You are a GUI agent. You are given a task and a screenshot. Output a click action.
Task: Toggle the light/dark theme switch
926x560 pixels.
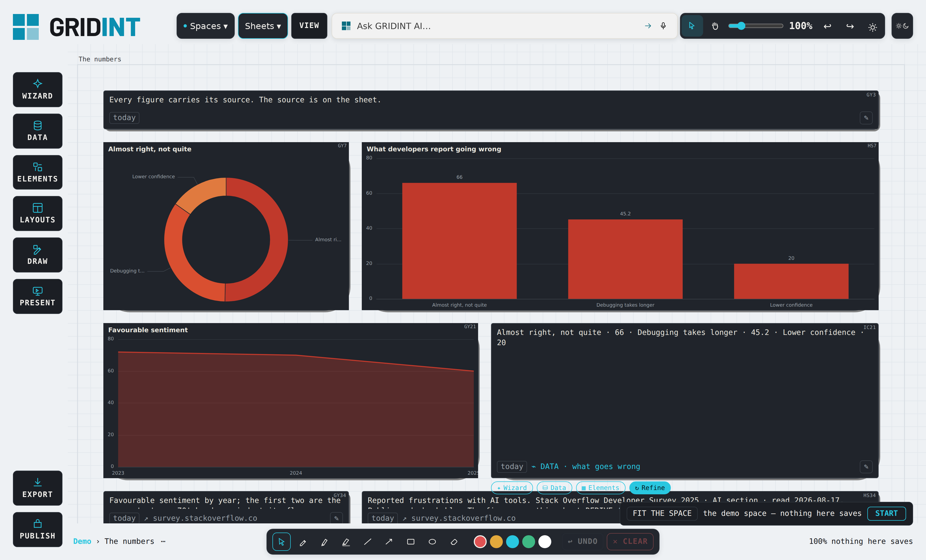tap(902, 26)
